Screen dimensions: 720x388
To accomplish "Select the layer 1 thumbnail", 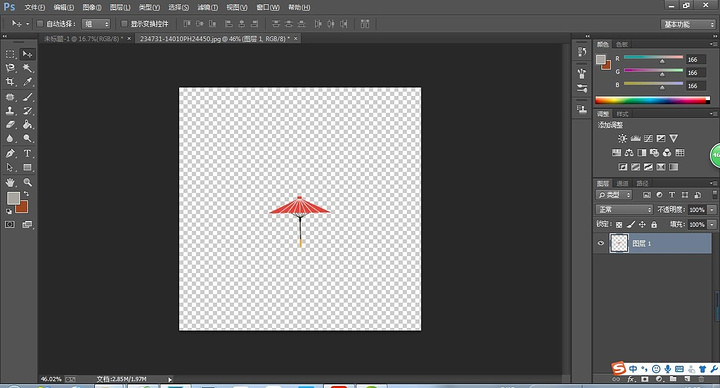I will [x=619, y=243].
